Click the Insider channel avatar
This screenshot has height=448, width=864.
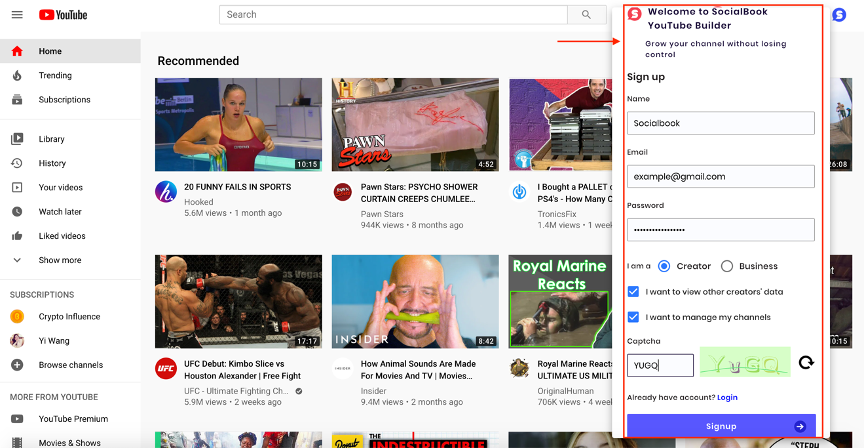coord(343,369)
